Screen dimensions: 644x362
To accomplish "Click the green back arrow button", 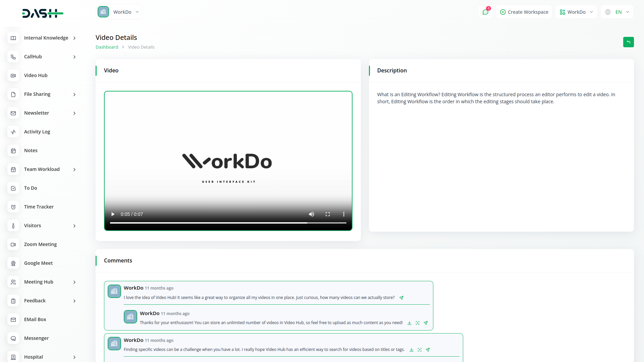I will coord(629,42).
